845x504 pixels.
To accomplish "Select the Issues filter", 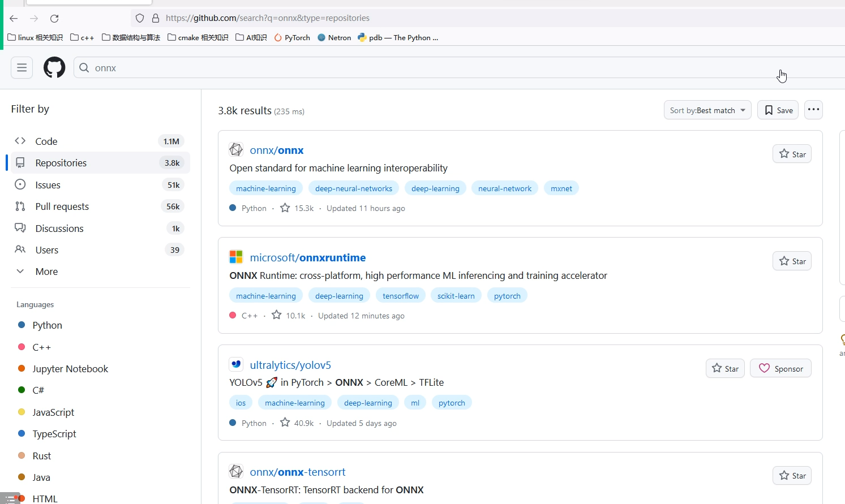I will click(x=101, y=184).
